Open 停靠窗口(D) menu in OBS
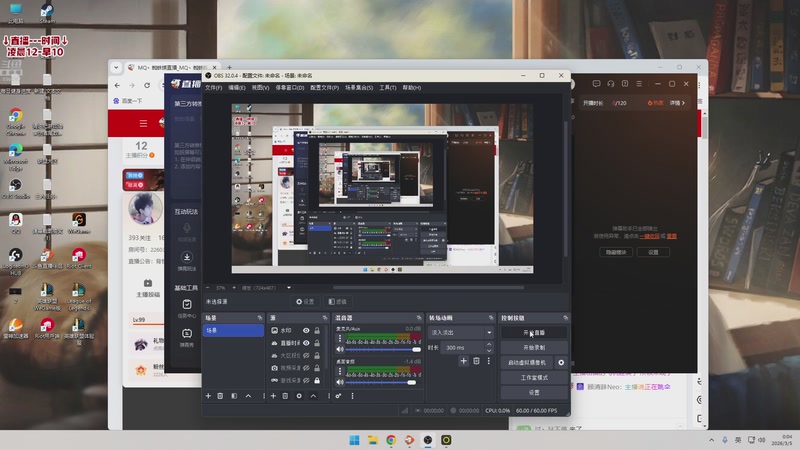Image resolution: width=800 pixels, height=450 pixels. point(290,88)
